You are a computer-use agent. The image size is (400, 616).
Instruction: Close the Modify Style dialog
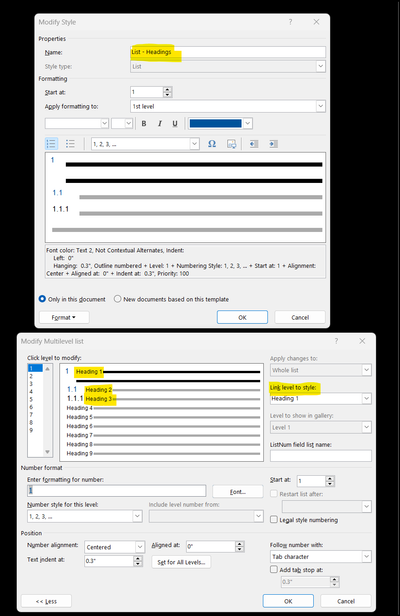tap(316, 22)
